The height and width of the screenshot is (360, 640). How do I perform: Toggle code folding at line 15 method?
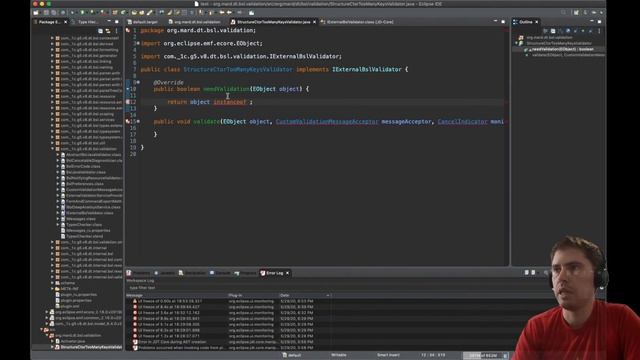coord(138,121)
